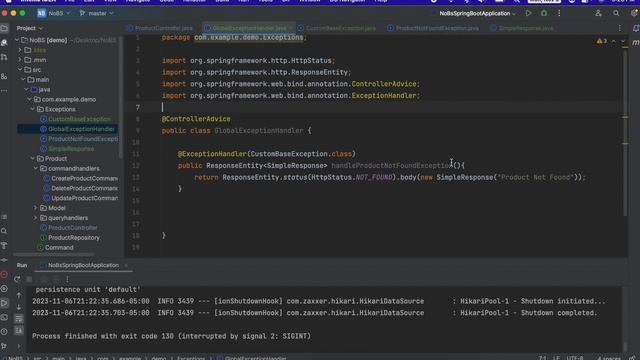The width and height of the screenshot is (640, 360).
Task: Open the master branch dropdown
Action: click(x=97, y=13)
